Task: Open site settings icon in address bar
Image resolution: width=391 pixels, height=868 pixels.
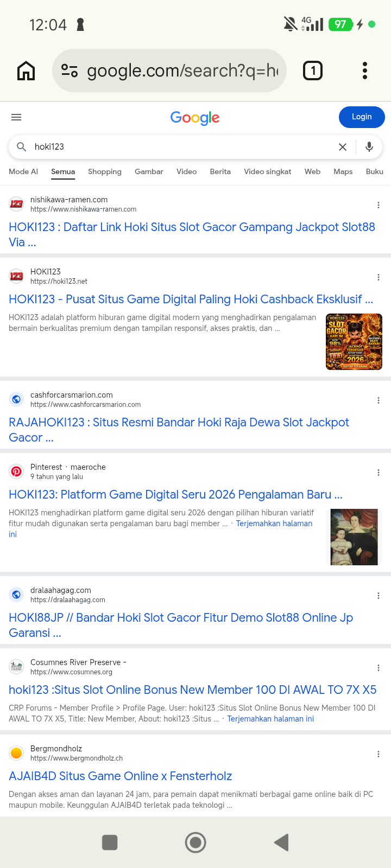Action: pyautogui.click(x=70, y=71)
